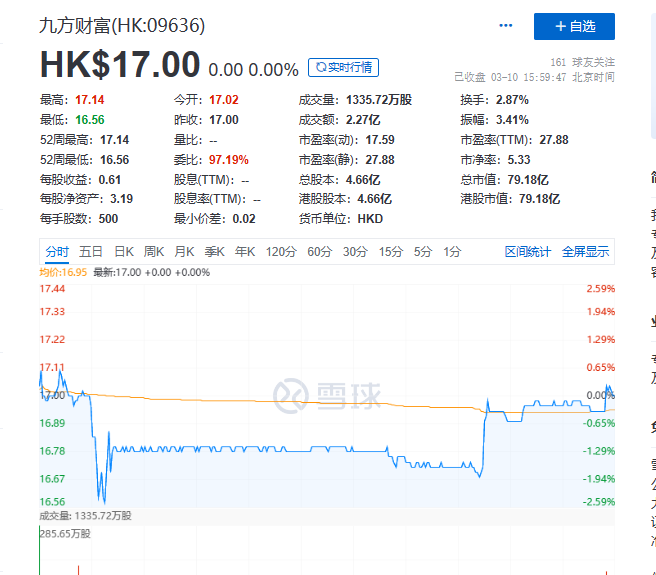
Task: Click the 昨收 value 17.00
Action: click(x=224, y=120)
